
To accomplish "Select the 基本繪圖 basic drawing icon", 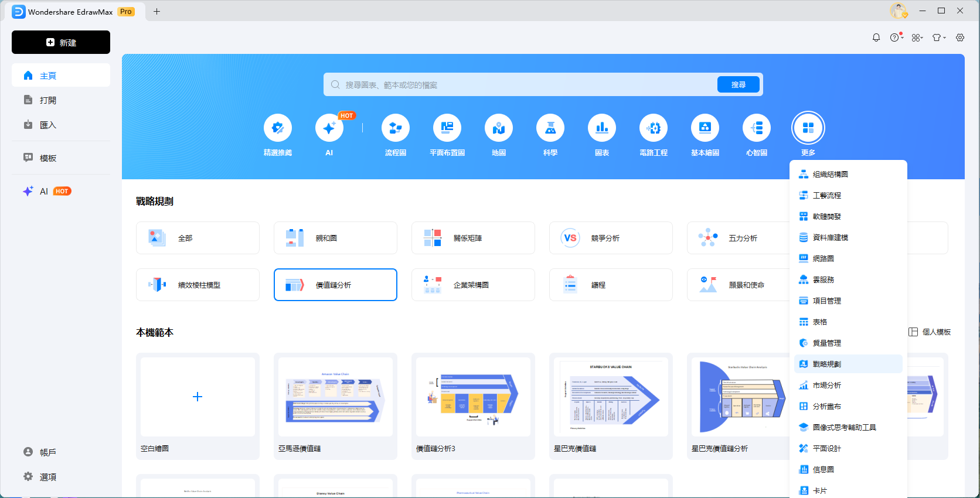I will 705,128.
